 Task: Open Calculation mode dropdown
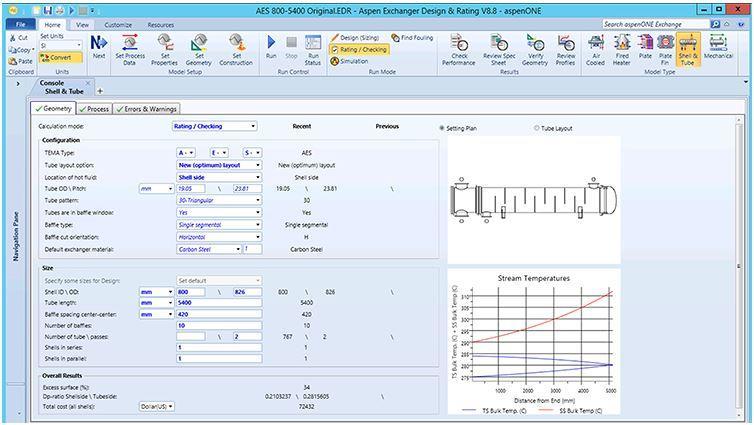(x=214, y=126)
